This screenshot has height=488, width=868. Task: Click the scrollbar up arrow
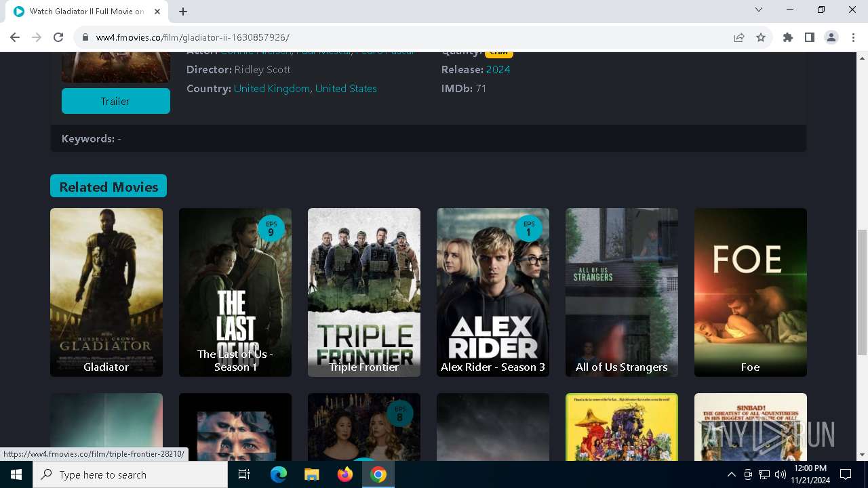(x=862, y=58)
